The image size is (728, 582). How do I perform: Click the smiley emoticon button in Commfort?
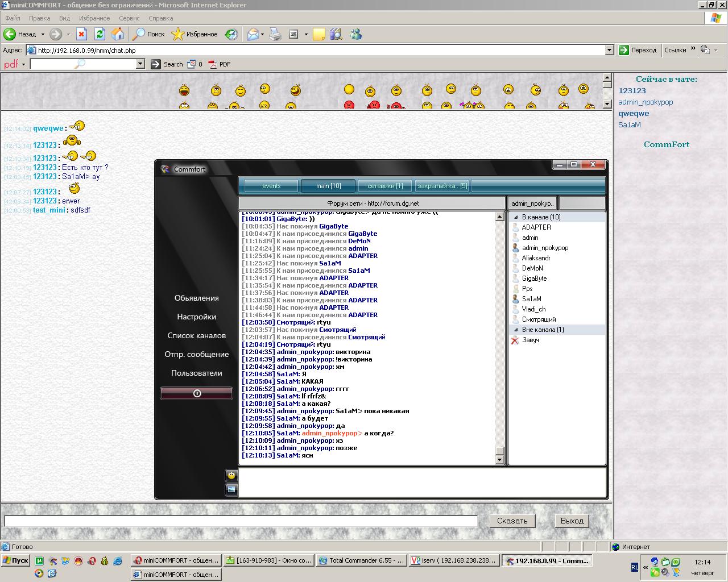tap(231, 476)
